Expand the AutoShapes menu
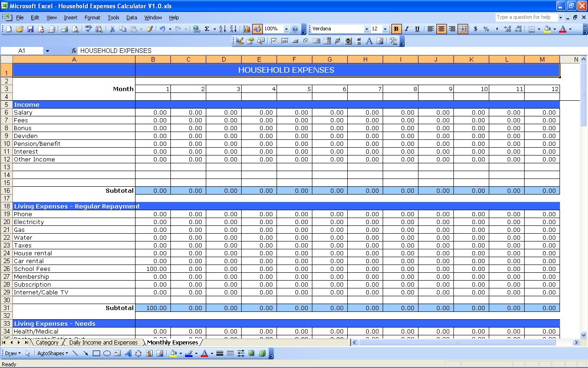The height and width of the screenshot is (368, 588). (x=52, y=353)
